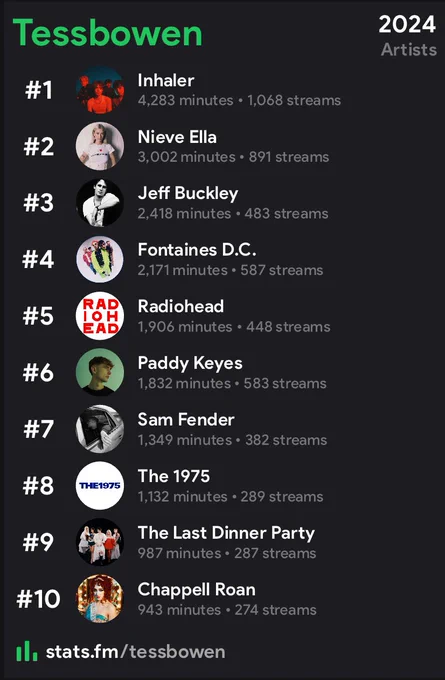Screen dimensions: 445x680
Task: Click Jeff Buckley's black and white photo
Action: coord(100,203)
